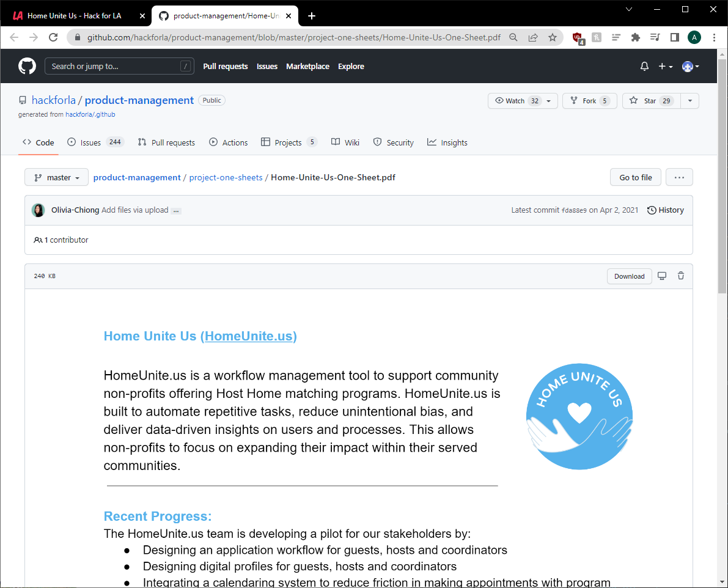Download the PDF file
This screenshot has height=588, width=728.
tap(629, 276)
